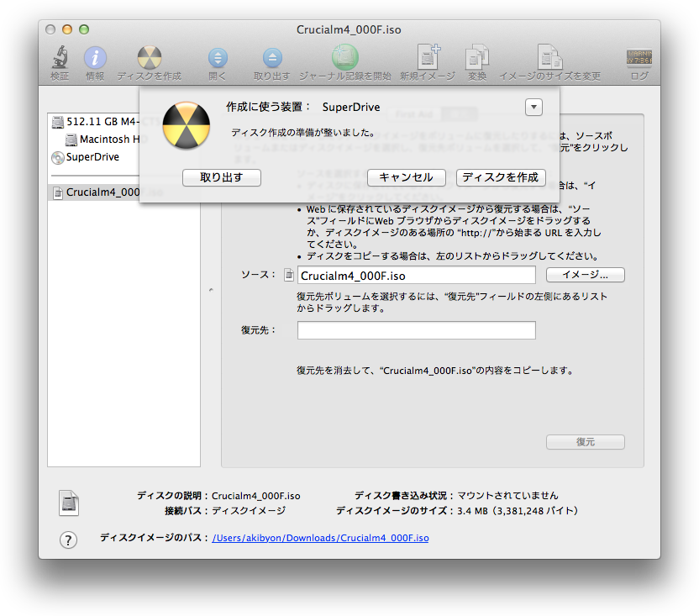The image size is (699, 616).
Task: Open the ログ (Log) toolbar icon
Action: point(639,57)
